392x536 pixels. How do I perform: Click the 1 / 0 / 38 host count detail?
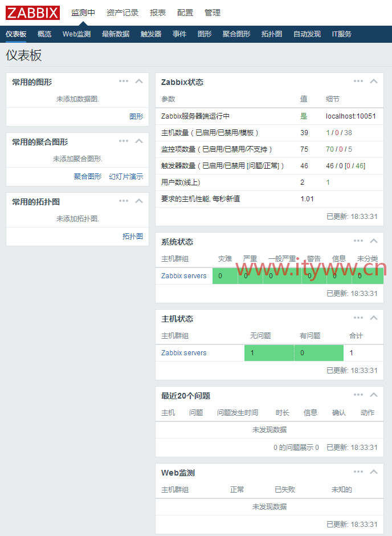tap(339, 133)
